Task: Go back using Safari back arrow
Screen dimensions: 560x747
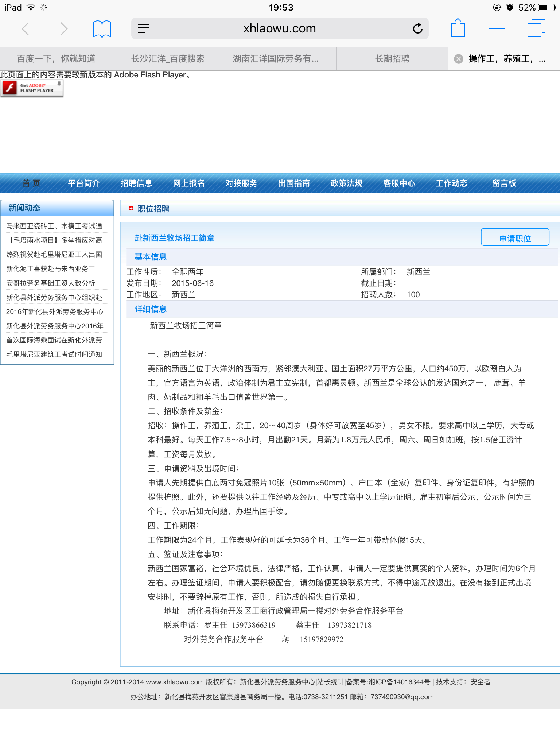Action: coord(25,28)
